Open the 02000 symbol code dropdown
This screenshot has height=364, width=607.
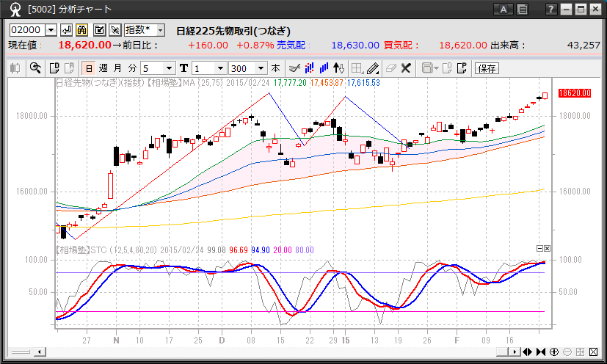click(51, 30)
